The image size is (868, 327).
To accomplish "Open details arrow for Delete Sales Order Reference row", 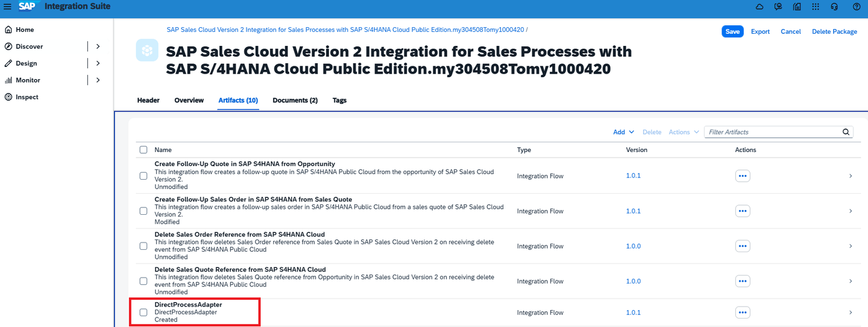I will tap(851, 246).
